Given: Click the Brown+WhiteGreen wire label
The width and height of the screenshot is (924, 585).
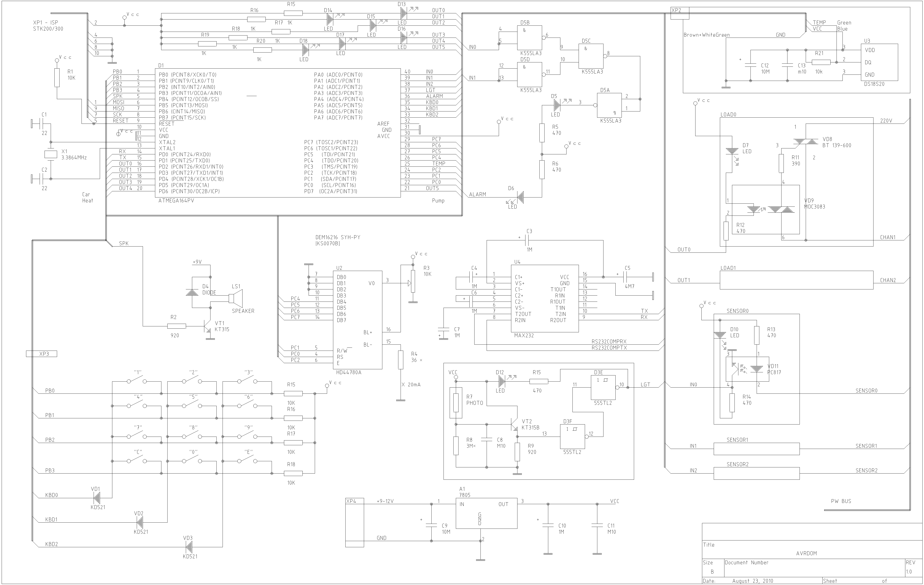Looking at the screenshot, I should pyautogui.click(x=706, y=35).
